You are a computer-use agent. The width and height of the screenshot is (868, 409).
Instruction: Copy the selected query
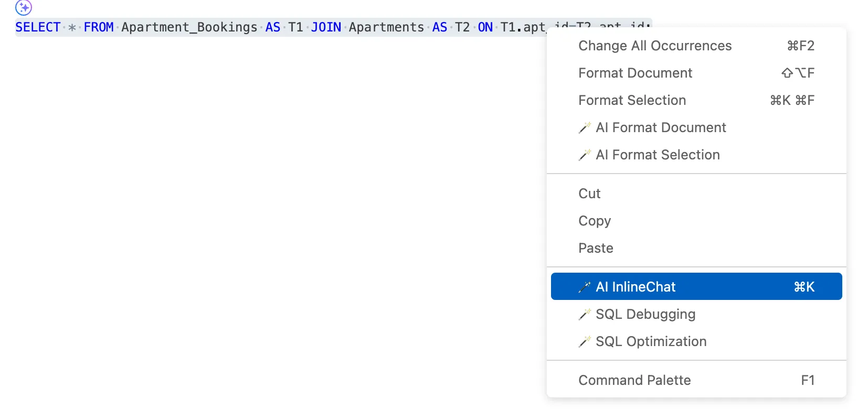[594, 221]
